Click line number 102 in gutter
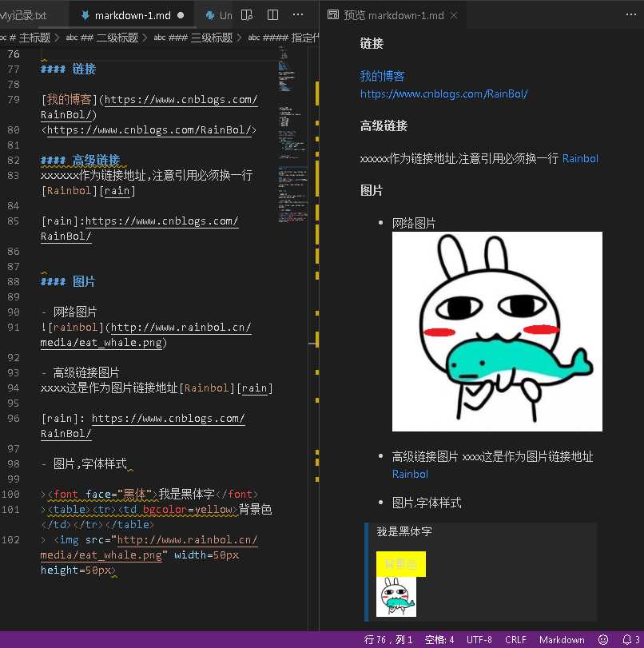The image size is (644, 648). coord(10,539)
